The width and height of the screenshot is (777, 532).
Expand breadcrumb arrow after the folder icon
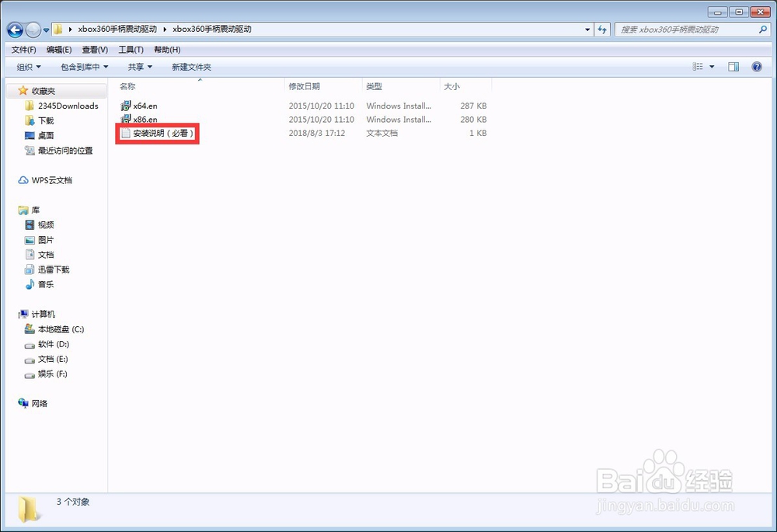coord(71,30)
